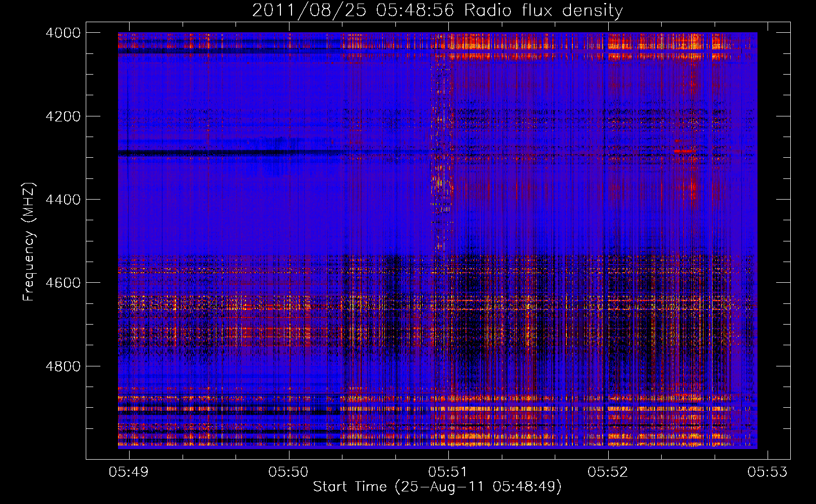Click the 05:52 time tick label
The width and height of the screenshot is (816, 504).
pyautogui.click(x=608, y=472)
